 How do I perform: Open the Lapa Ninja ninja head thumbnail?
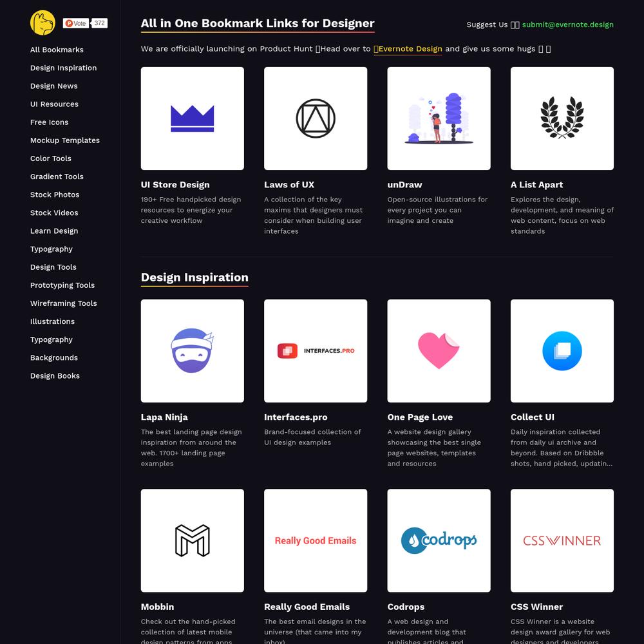point(192,351)
